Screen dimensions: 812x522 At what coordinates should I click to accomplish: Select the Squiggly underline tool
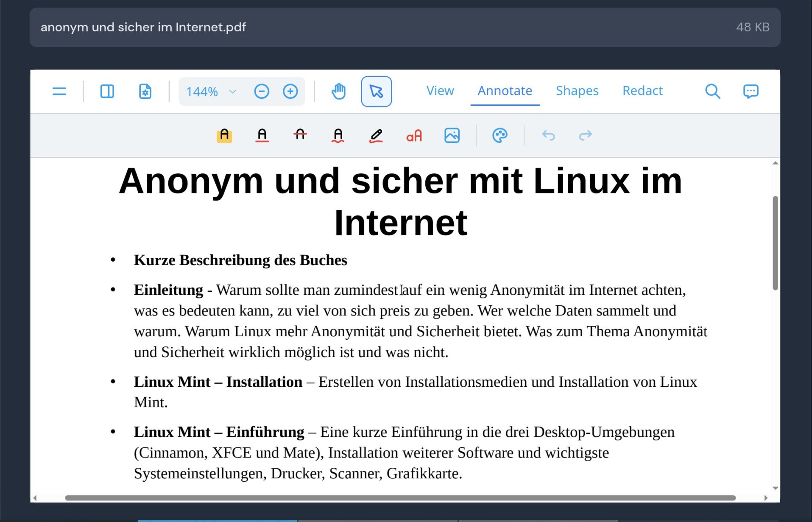click(338, 135)
